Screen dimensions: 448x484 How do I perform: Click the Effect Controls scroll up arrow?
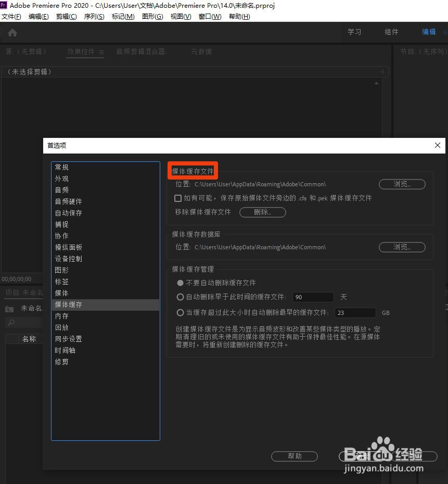pos(376,83)
